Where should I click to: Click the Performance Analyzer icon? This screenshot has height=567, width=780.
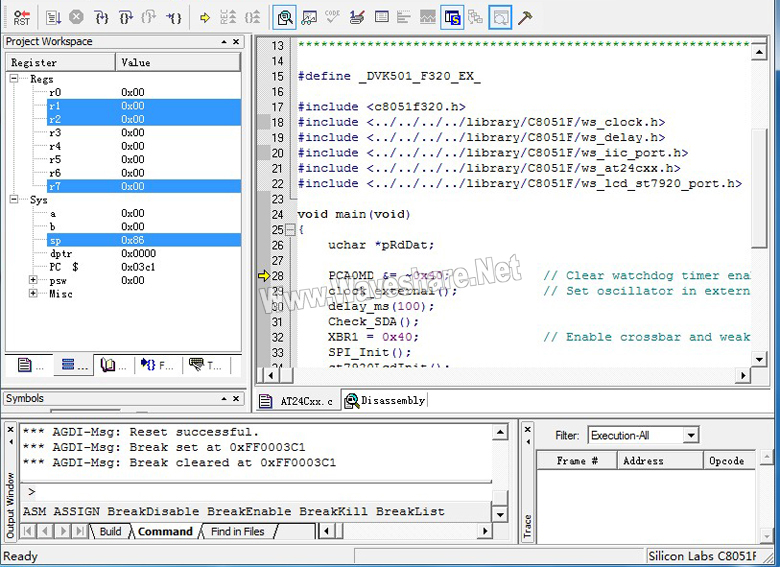(x=404, y=18)
